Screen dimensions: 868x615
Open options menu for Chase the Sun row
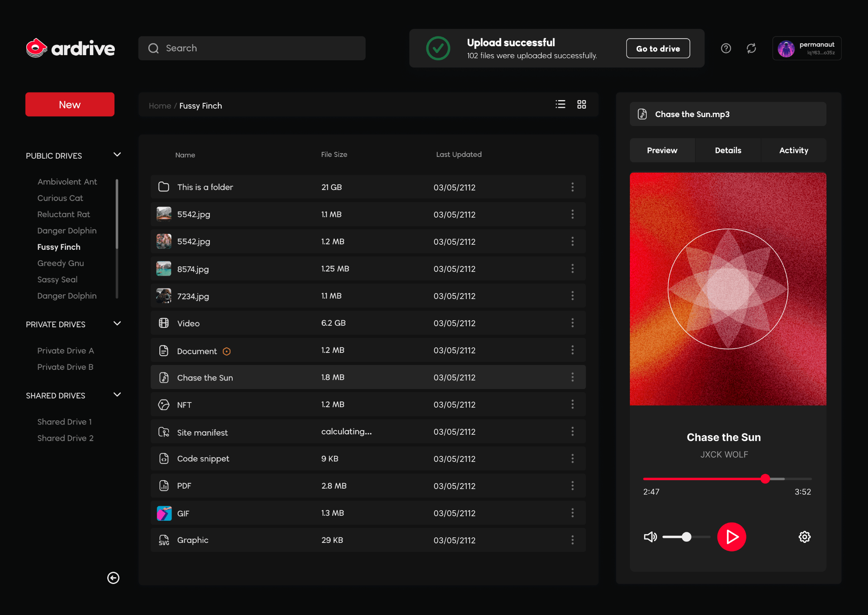[573, 377]
